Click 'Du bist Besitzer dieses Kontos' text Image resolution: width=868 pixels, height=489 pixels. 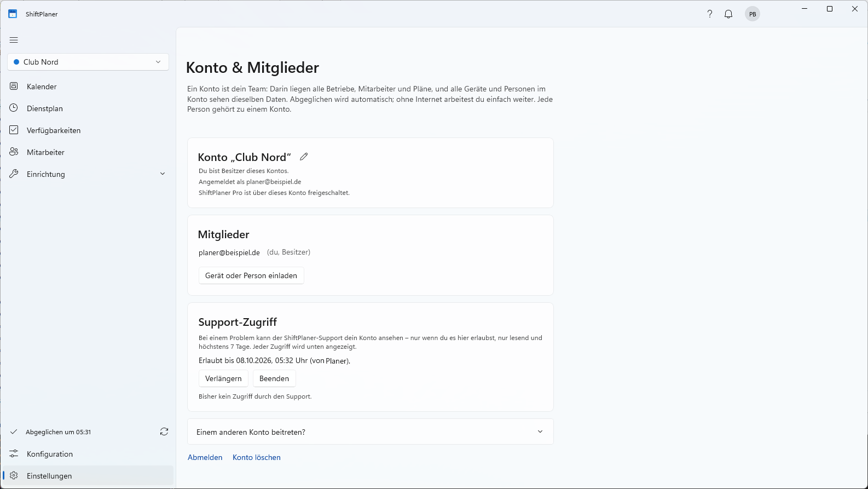[x=244, y=171]
